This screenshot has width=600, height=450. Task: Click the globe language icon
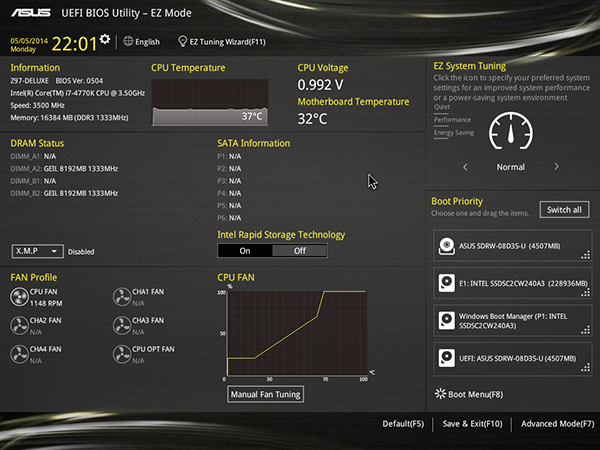click(x=128, y=41)
